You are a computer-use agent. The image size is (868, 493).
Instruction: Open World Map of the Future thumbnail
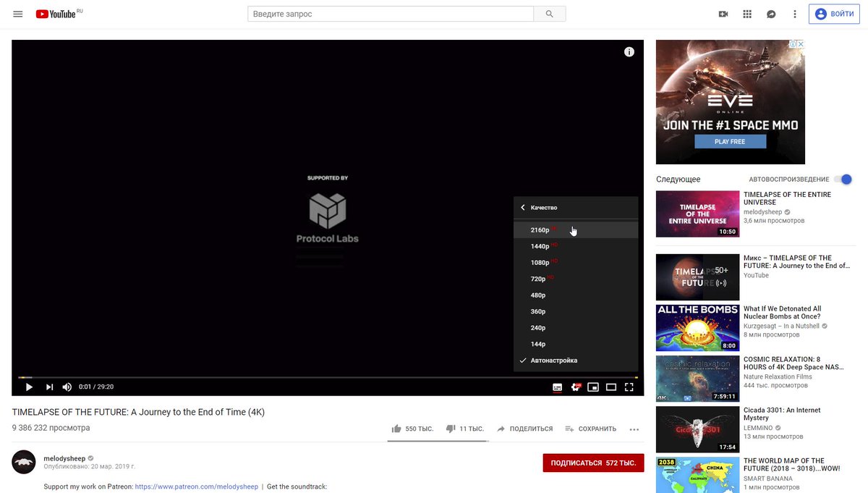[x=697, y=474]
